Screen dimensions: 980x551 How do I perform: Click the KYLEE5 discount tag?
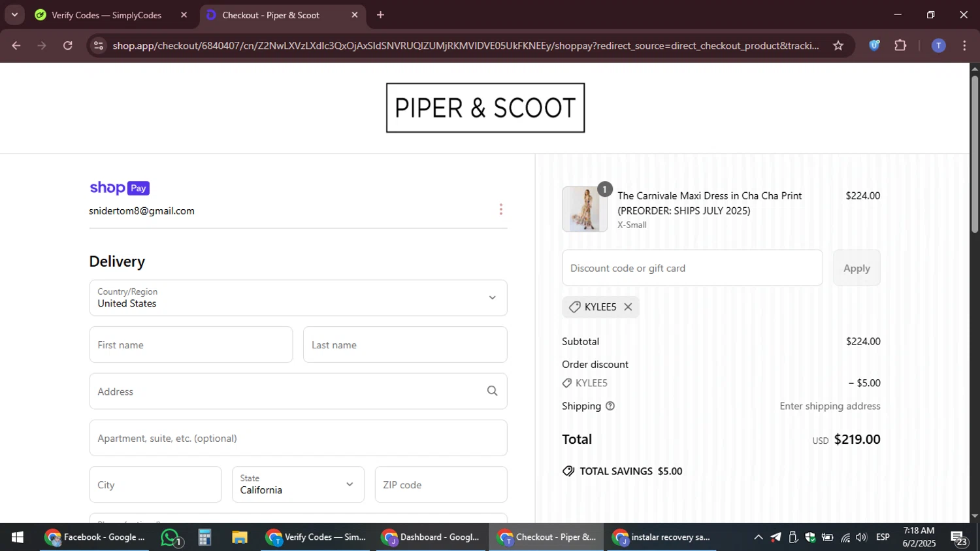click(x=600, y=307)
